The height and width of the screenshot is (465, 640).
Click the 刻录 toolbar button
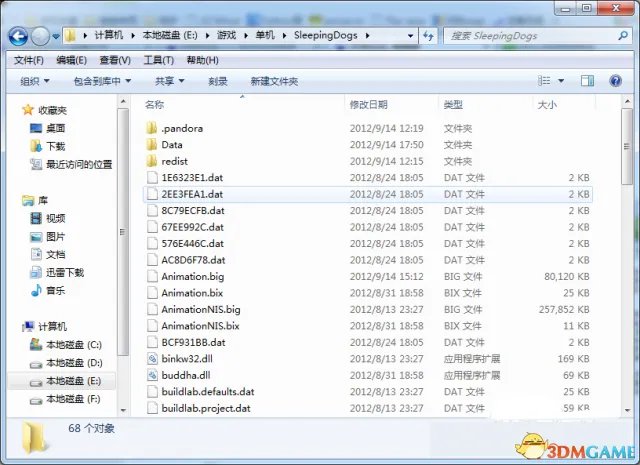(218, 81)
